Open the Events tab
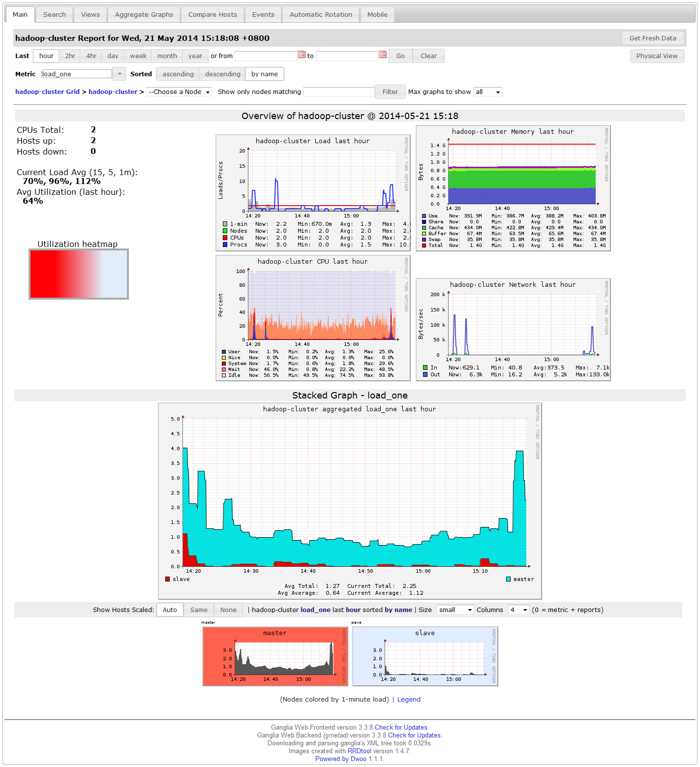The height and width of the screenshot is (767, 700). tap(263, 15)
